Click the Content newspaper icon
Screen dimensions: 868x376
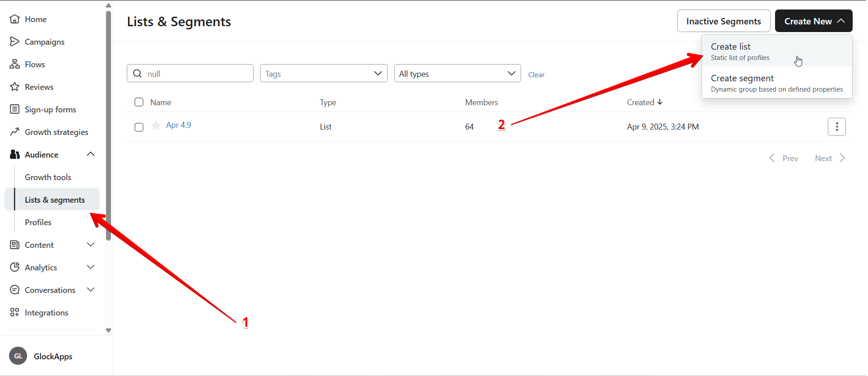click(15, 245)
